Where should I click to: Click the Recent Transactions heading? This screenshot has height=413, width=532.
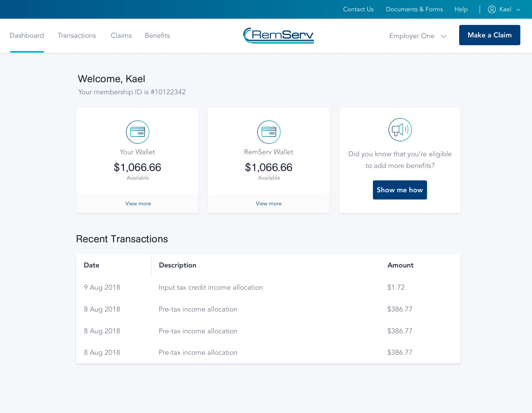tap(122, 239)
